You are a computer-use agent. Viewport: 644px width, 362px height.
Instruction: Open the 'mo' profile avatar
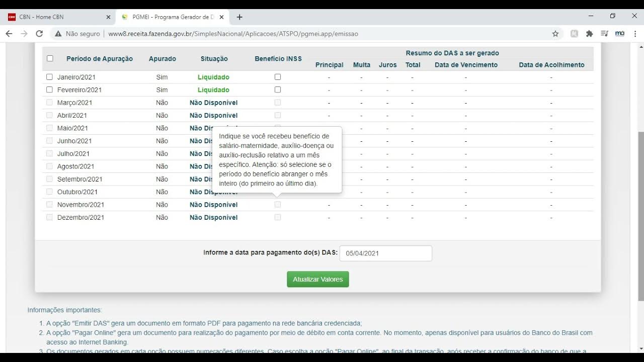[620, 34]
